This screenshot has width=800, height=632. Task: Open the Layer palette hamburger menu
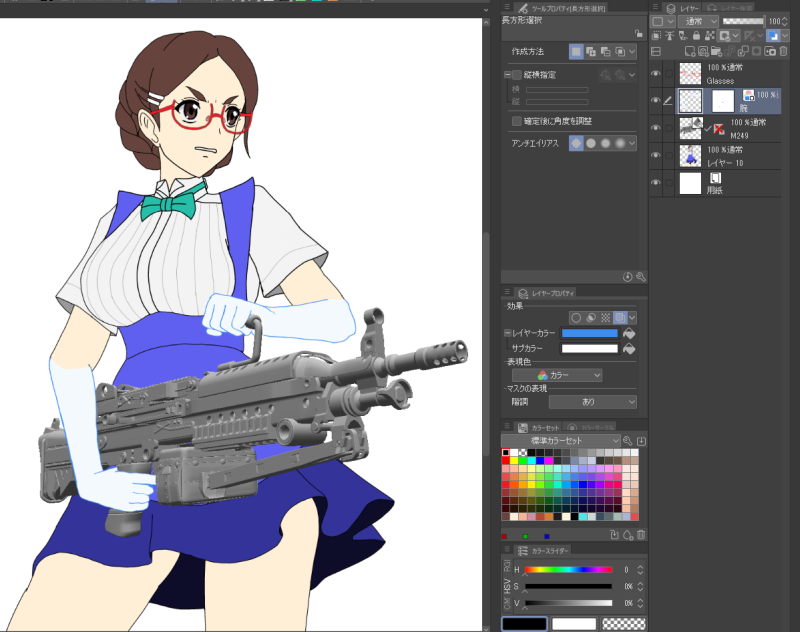coord(655,7)
